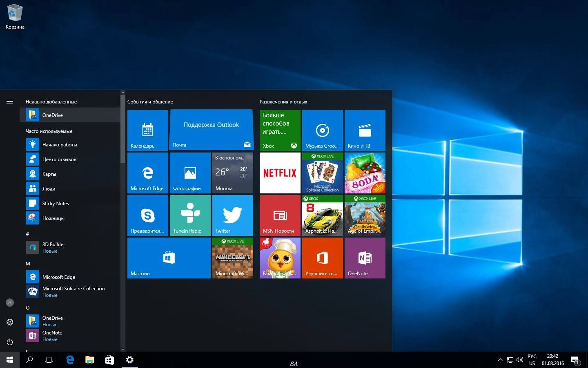Image resolution: width=588 pixels, height=368 pixels.
Task: Open the Фотографии tile
Action: click(x=190, y=173)
